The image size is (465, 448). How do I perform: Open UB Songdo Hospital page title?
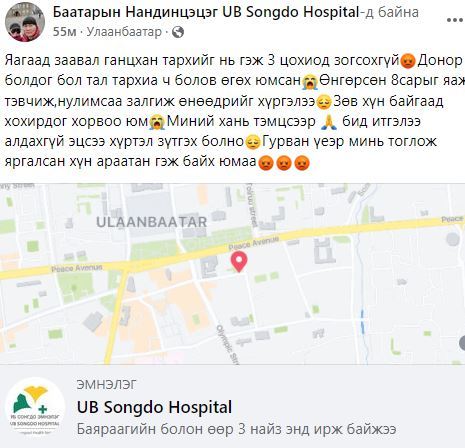coord(154,407)
